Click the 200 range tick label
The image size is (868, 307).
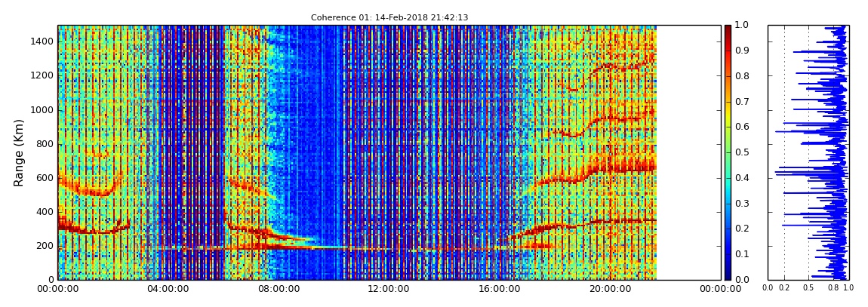pos(45,246)
